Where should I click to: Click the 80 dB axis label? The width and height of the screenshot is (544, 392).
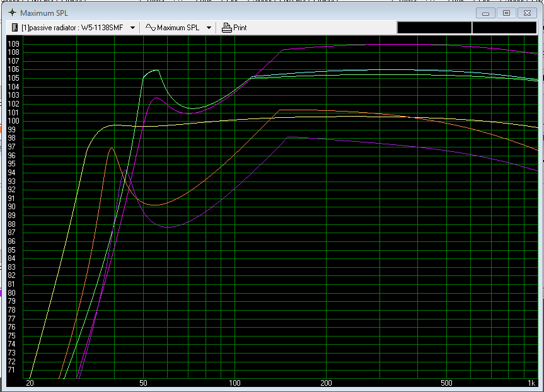coord(11,293)
